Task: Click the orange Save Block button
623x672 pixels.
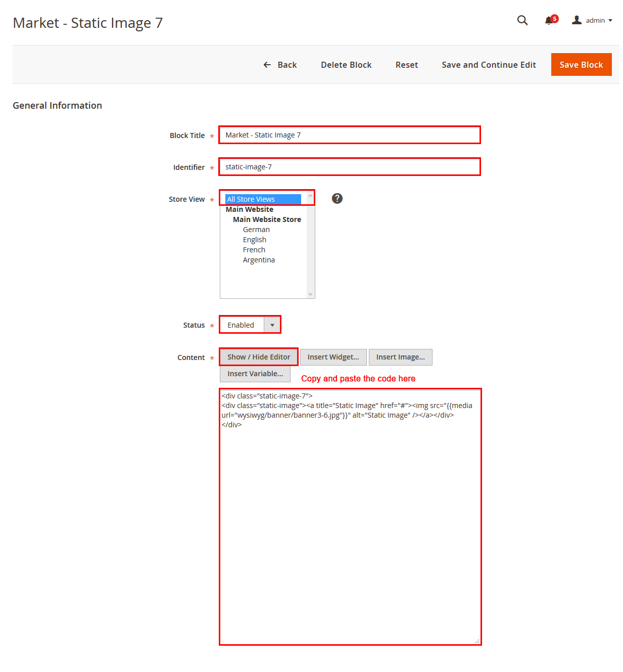Action: (x=581, y=65)
